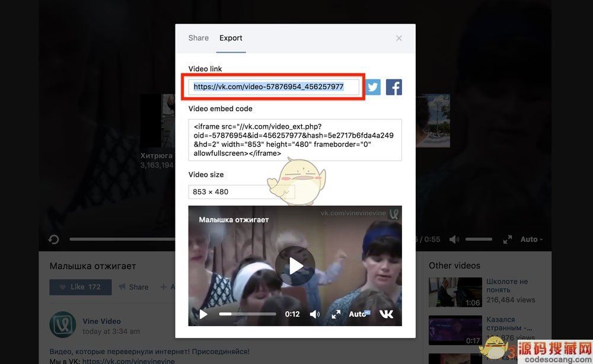This screenshot has height=364, width=593.
Task: Switch to the Share tab
Action: (x=198, y=38)
